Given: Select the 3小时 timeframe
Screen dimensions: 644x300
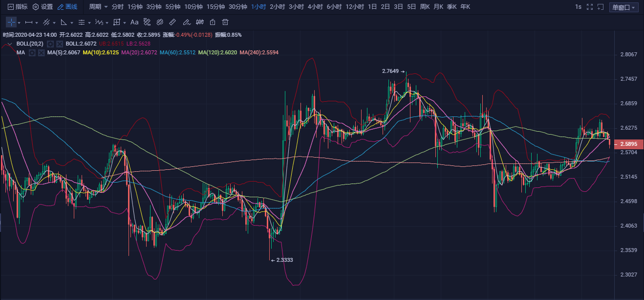Looking at the screenshot, I should pos(296,7).
